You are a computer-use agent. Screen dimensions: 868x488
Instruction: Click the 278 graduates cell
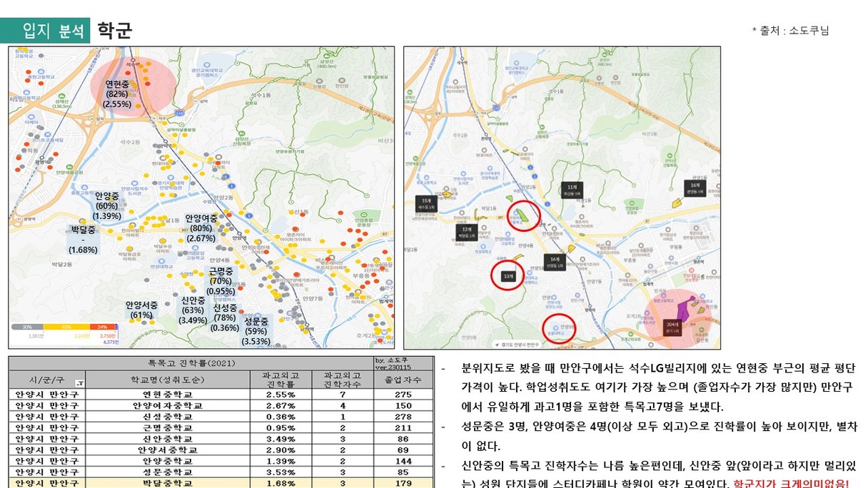[403, 417]
